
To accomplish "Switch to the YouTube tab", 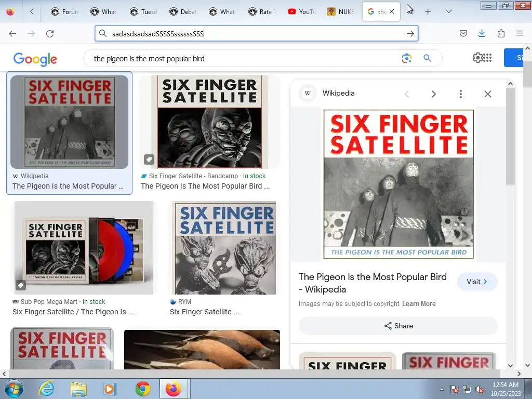I will point(302,11).
